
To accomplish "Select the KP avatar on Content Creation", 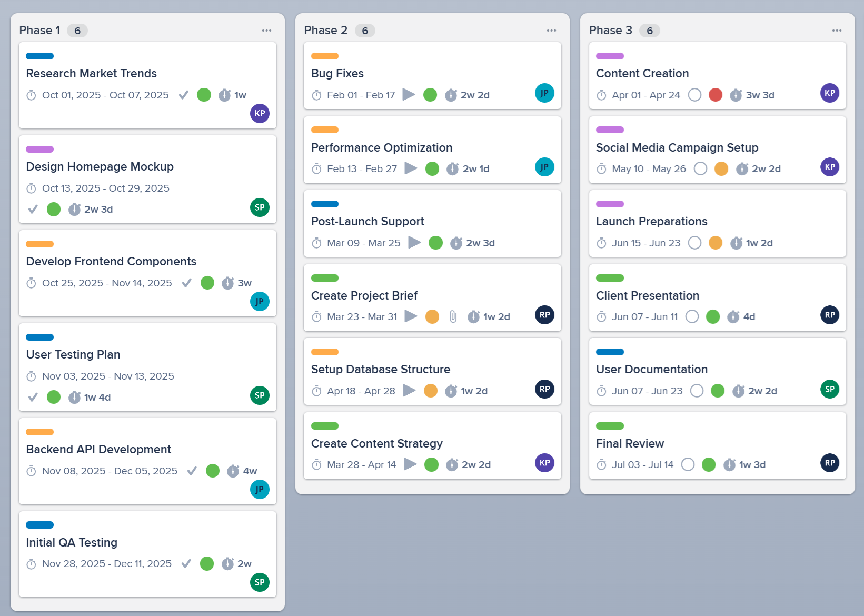I will tap(829, 93).
